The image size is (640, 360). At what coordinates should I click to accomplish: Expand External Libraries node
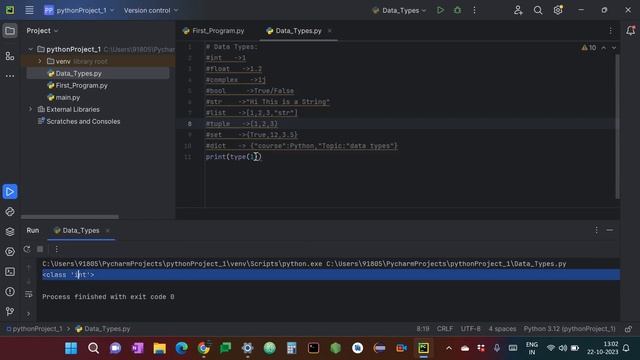(31, 109)
